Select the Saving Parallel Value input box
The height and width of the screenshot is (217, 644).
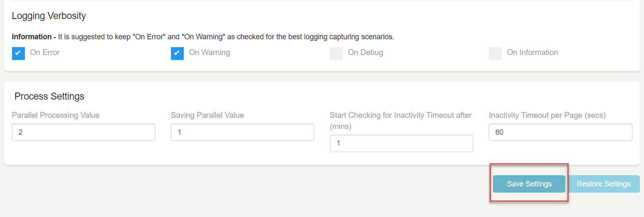[243, 132]
